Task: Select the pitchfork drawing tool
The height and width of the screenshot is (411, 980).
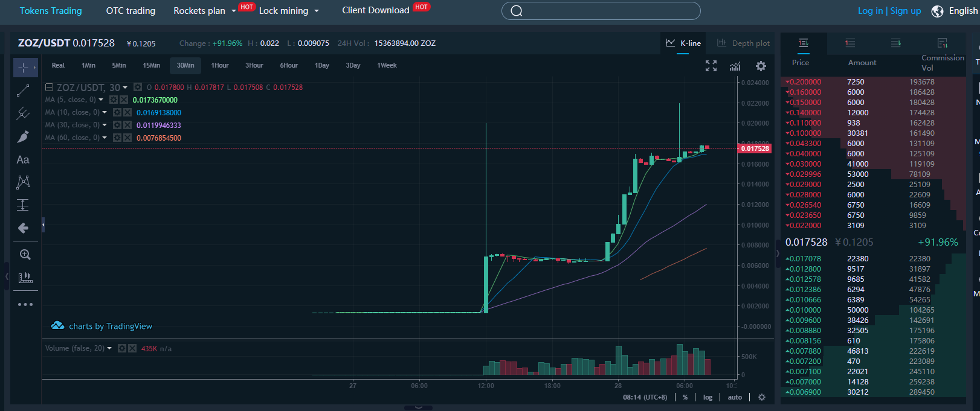Action: pos(23,113)
